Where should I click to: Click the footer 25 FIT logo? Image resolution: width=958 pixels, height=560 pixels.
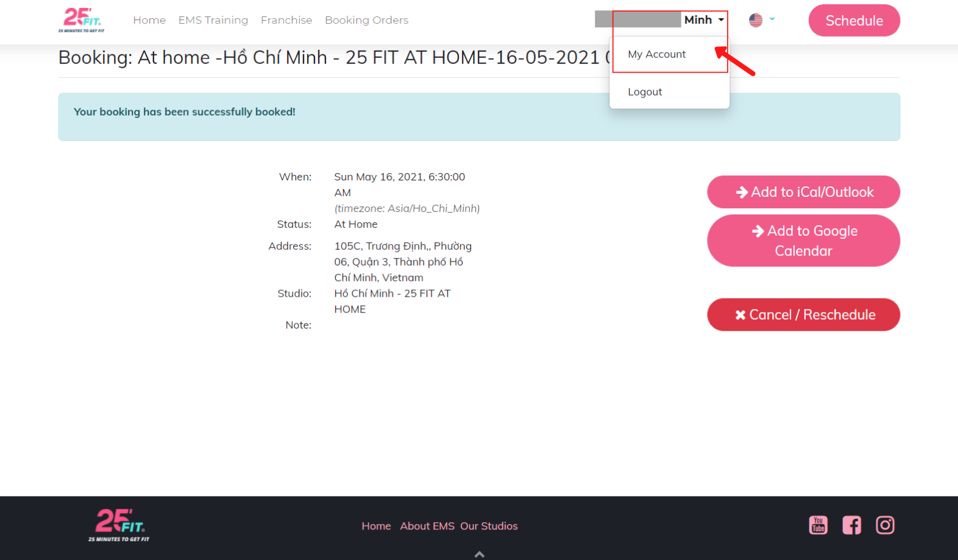[119, 525]
